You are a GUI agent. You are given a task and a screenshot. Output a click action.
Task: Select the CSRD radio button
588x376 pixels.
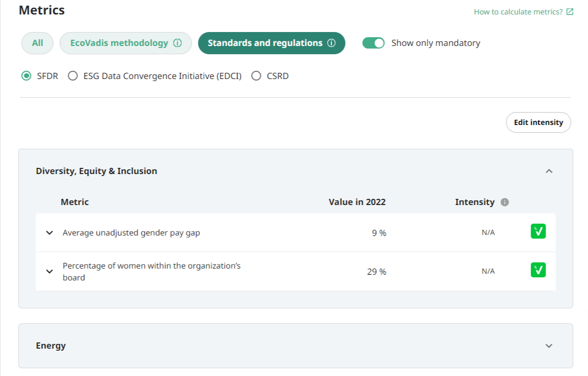pos(256,76)
